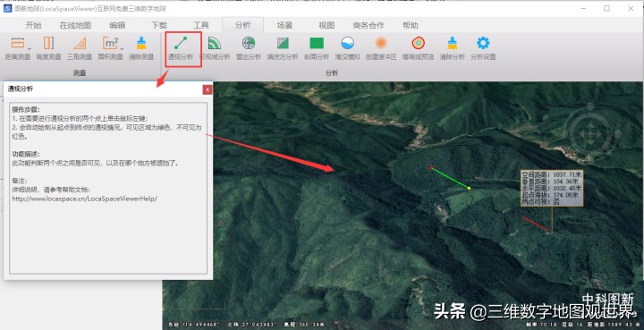Click the 功能描述 heading in help panel
This screenshot has height=330, width=644.
click(x=26, y=155)
